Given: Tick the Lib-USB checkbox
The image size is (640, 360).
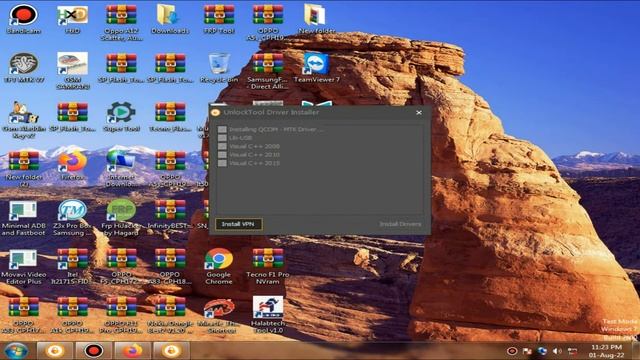Looking at the screenshot, I should pos(222,138).
